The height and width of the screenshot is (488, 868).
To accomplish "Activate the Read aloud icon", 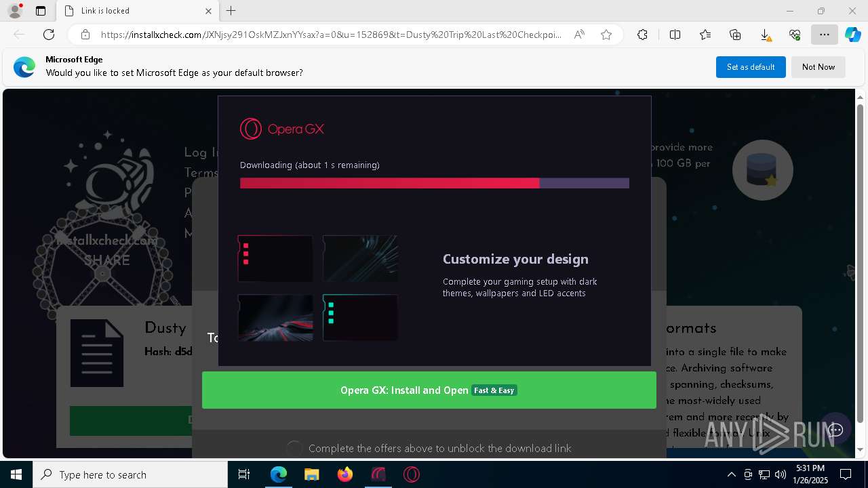I will pyautogui.click(x=579, y=35).
